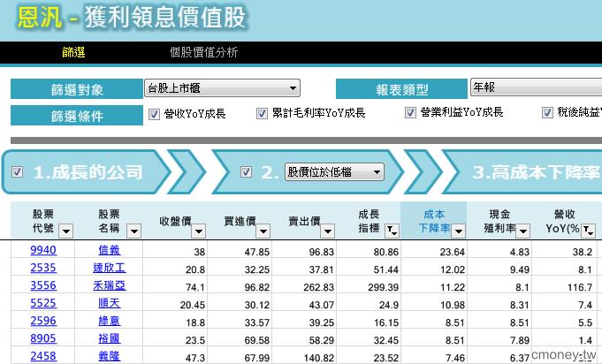Viewport: 602px width, 364px height.
Task: Open 現金殖利率 column filter arrow
Action: point(523,231)
